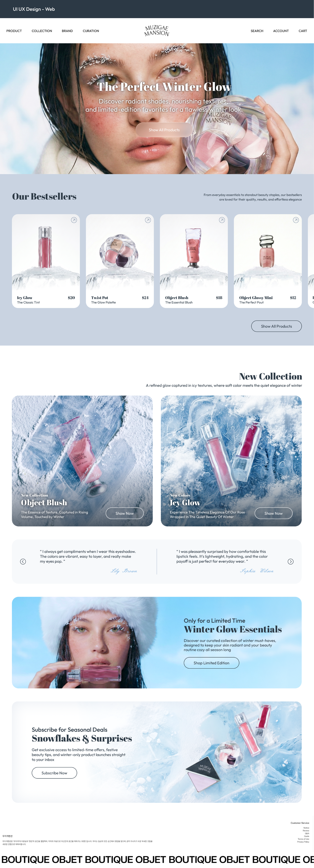Image resolution: width=314 pixels, height=868 pixels.
Task: Click Show Now on the Object Blush banner
Action: click(x=124, y=513)
